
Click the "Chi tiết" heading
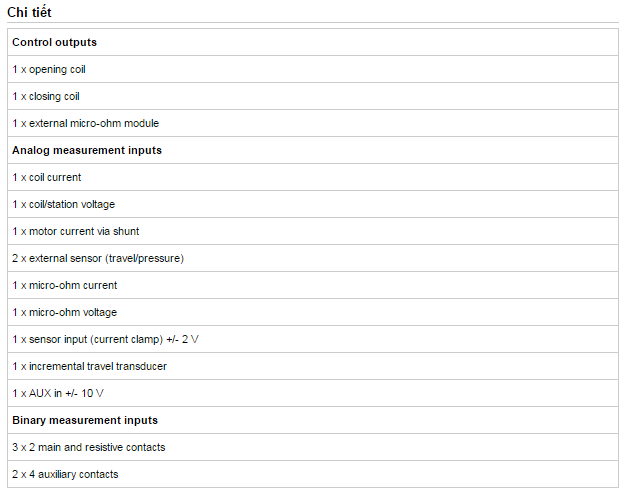(x=29, y=12)
